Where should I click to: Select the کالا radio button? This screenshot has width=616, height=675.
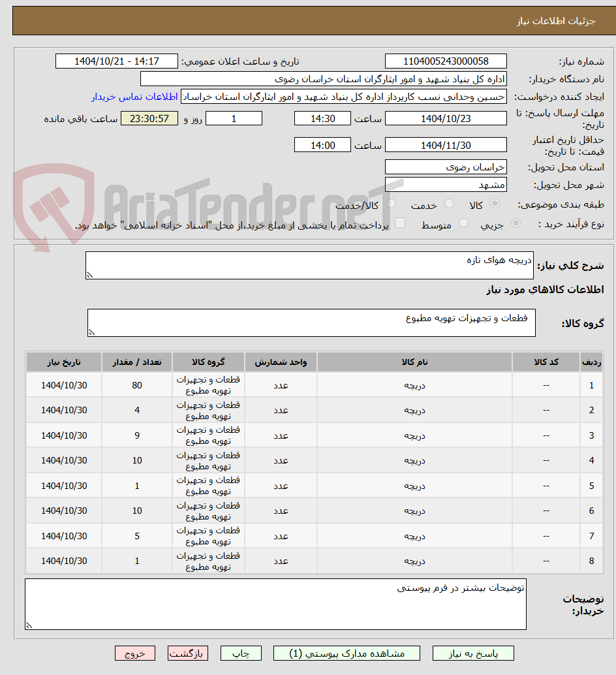point(495,204)
